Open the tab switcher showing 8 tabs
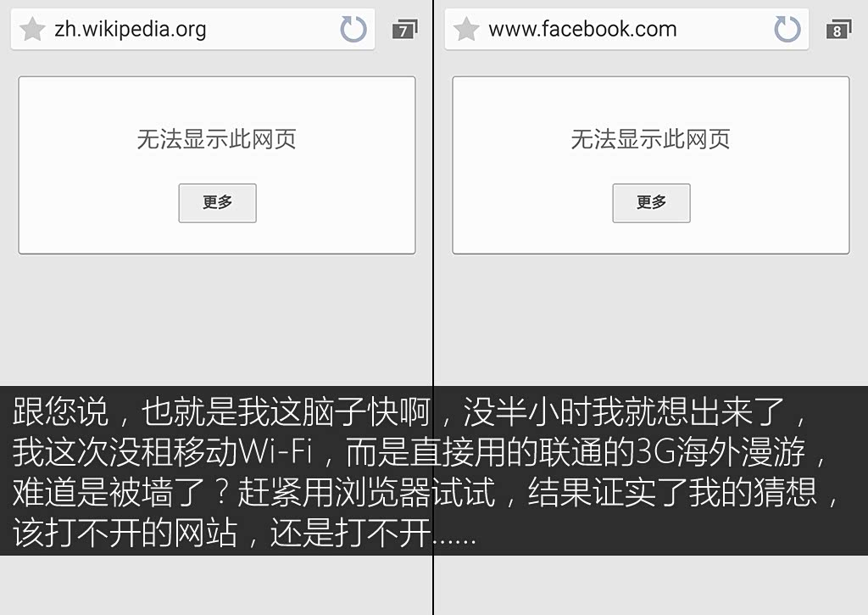This screenshot has height=615, width=868. [838, 29]
